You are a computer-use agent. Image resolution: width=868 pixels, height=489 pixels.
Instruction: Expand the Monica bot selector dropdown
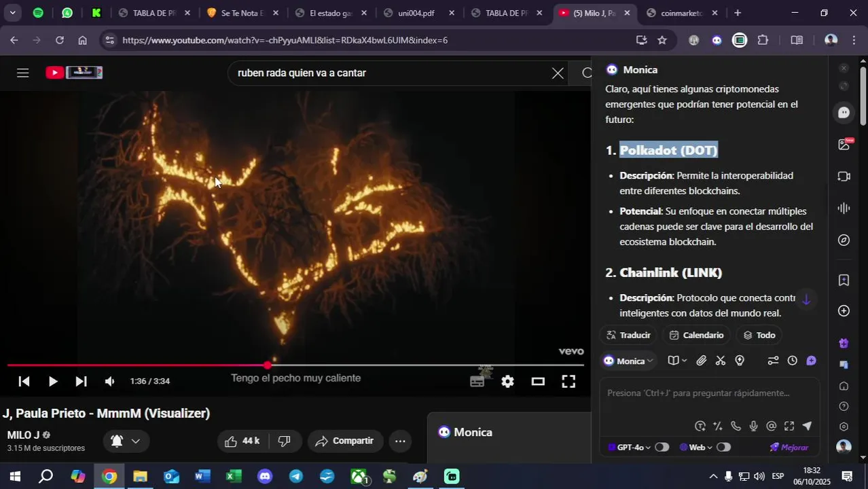(x=629, y=361)
